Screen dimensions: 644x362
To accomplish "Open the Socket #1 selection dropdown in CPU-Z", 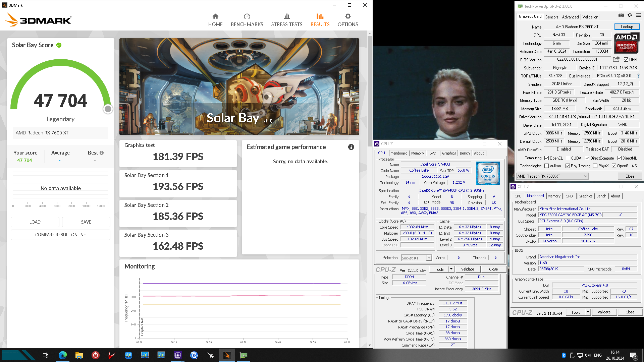I will click(x=416, y=258).
